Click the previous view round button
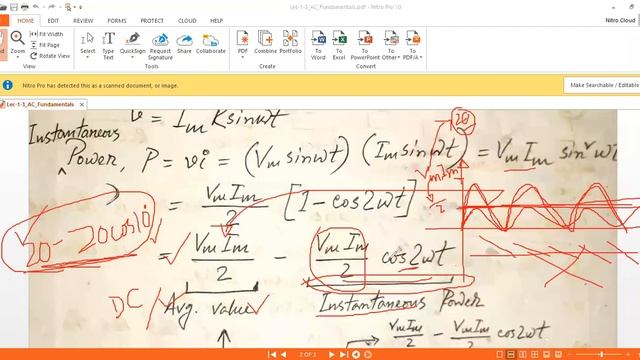Screen dimensions: 640x360 coord(356,354)
